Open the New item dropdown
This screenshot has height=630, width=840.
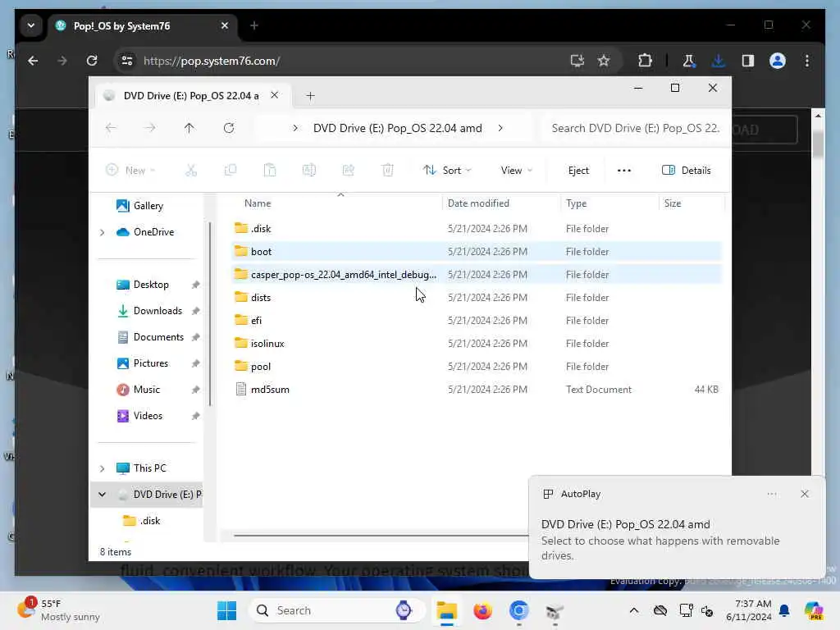pos(130,171)
